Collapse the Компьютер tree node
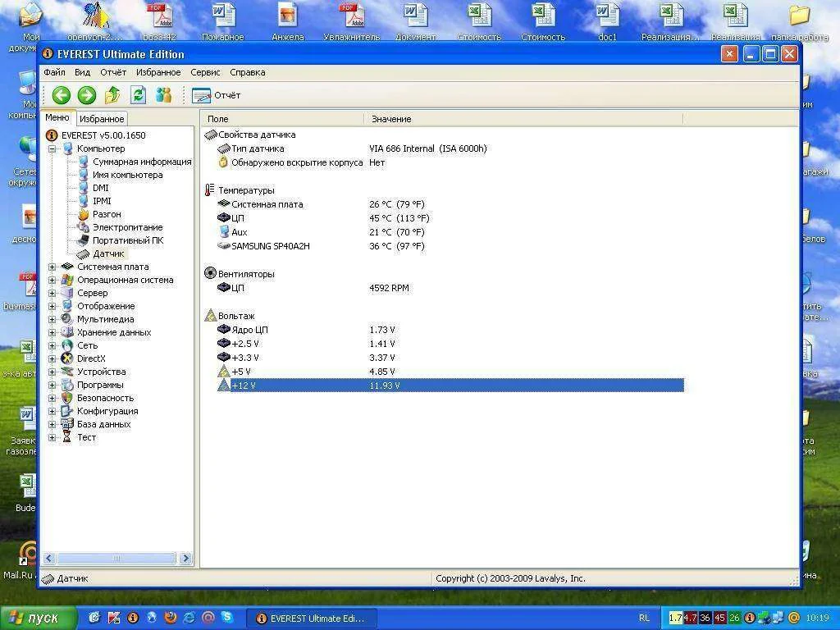 52,148
